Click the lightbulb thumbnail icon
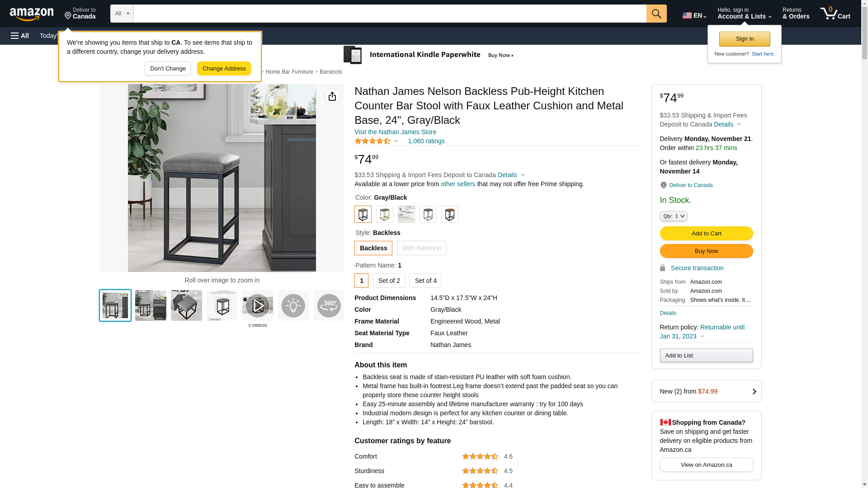This screenshot has height=488, width=868. click(293, 306)
